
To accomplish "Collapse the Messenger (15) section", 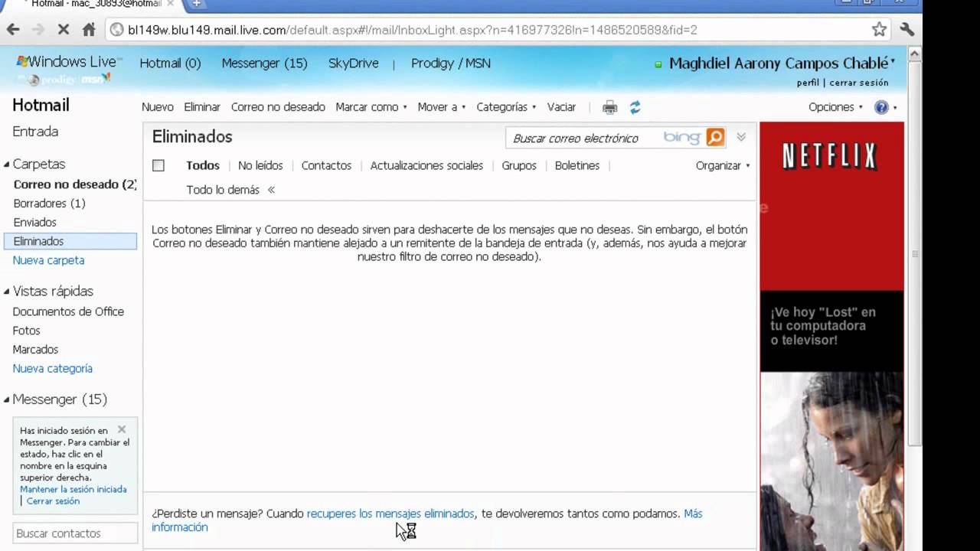I will point(6,399).
